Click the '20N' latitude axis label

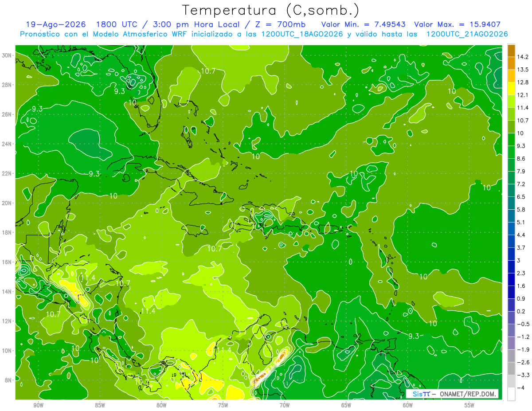coord(7,203)
